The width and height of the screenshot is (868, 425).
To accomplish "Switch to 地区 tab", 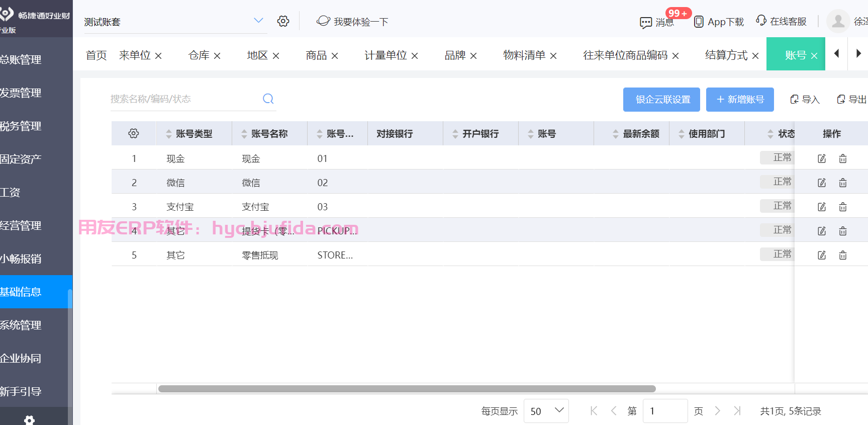I will (x=257, y=55).
